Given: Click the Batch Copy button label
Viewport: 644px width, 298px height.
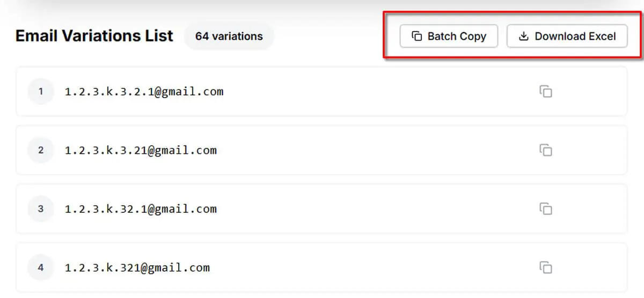Looking at the screenshot, I should [x=457, y=36].
